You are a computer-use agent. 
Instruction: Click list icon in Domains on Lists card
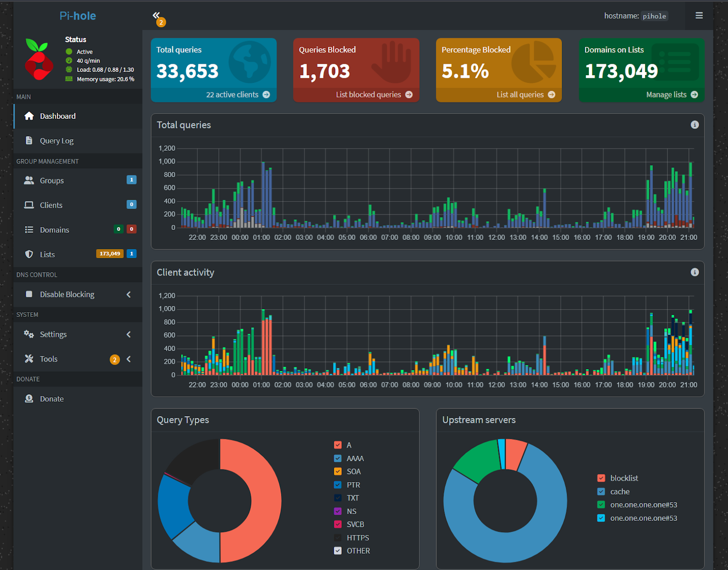pos(675,62)
